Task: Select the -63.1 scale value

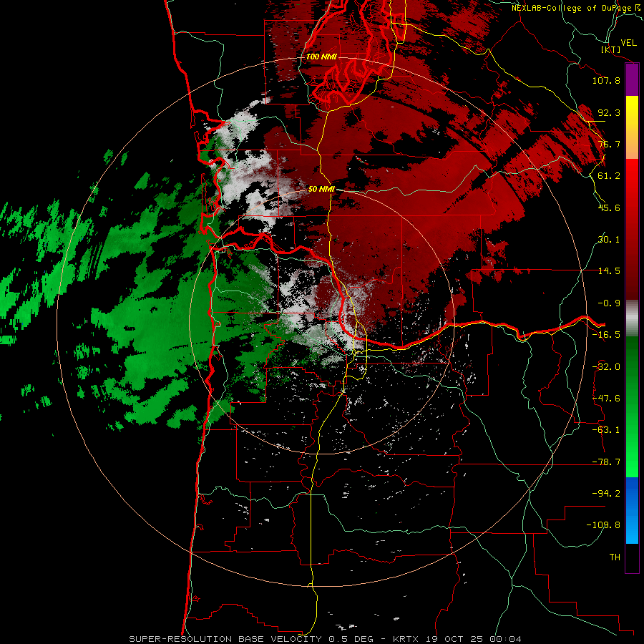Action: 606,430
